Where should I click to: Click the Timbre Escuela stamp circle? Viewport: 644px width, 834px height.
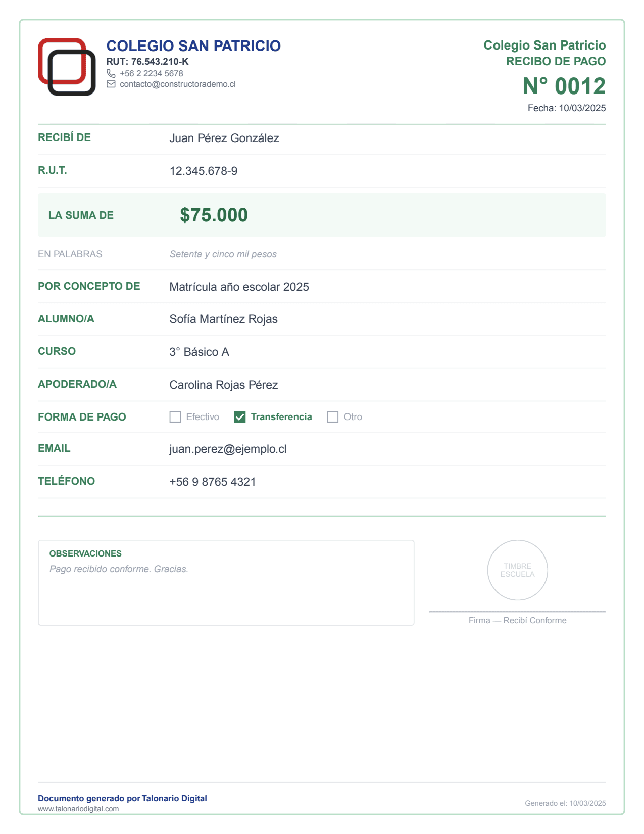point(518,570)
